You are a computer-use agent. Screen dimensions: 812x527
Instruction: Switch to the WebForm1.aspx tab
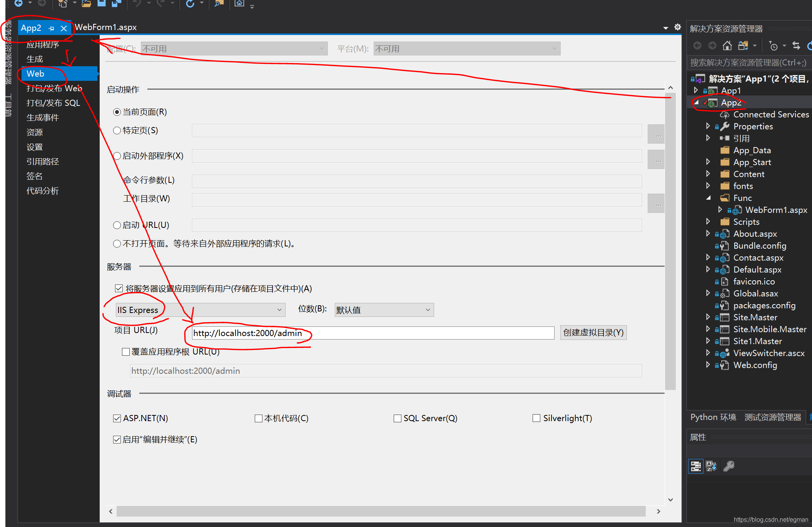pos(106,27)
